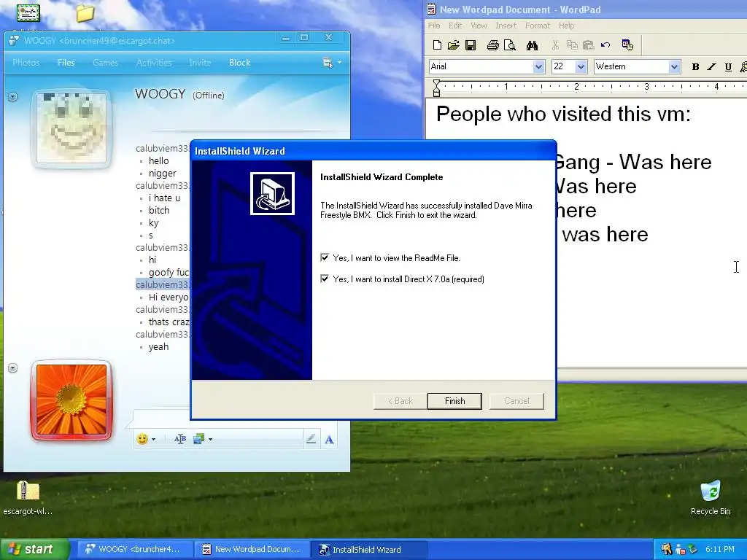
Task: Open the Edit menu in WordPad
Action: click(455, 26)
